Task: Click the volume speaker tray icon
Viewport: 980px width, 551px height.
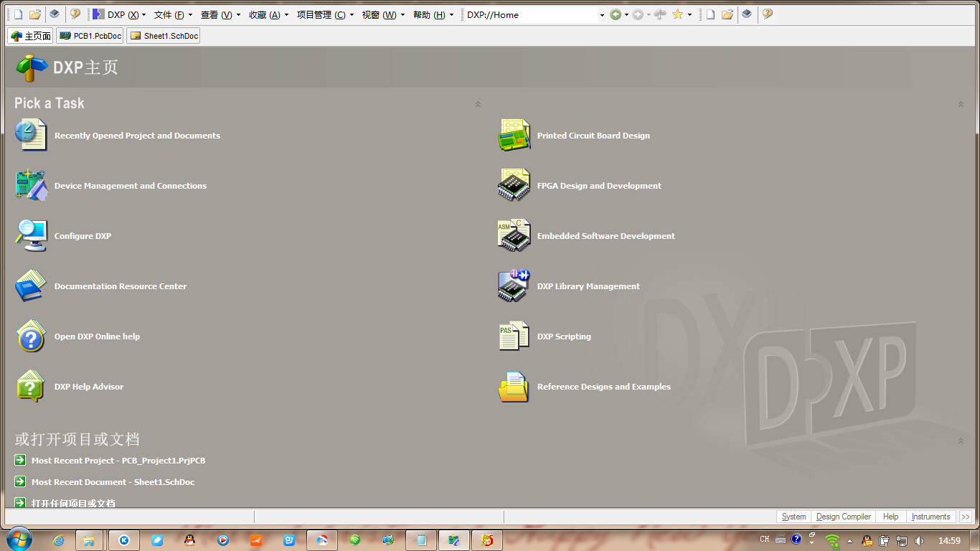Action: [919, 540]
